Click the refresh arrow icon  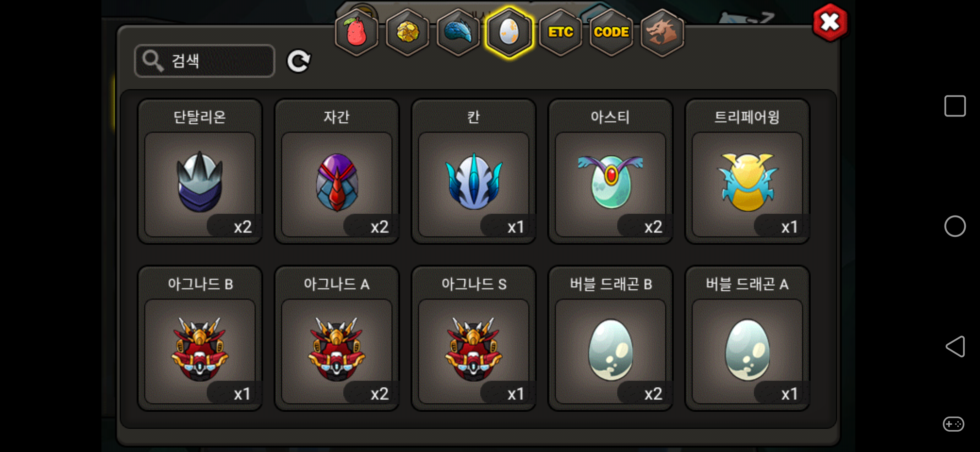[299, 61]
